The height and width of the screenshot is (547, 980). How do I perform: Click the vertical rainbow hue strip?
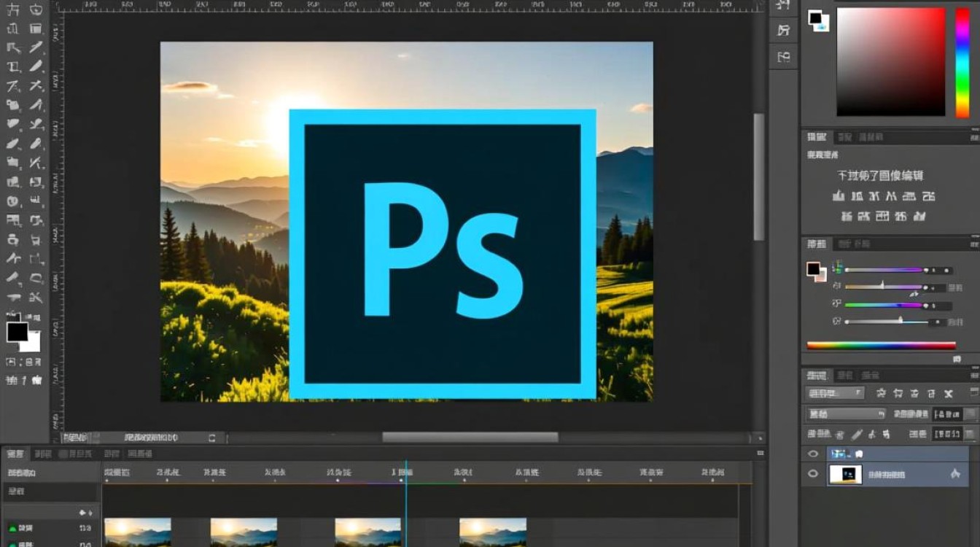click(x=962, y=62)
